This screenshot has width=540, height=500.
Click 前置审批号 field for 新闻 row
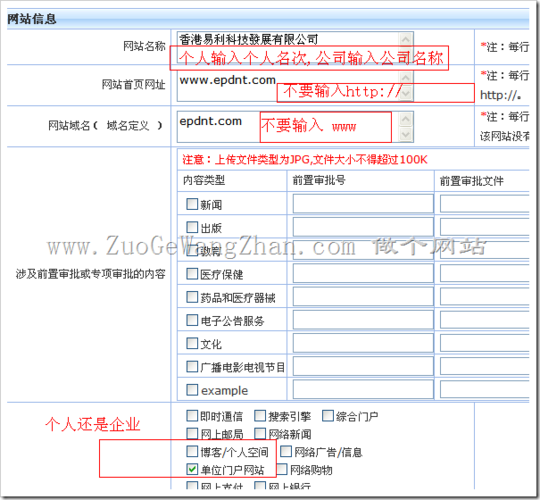[363, 204]
